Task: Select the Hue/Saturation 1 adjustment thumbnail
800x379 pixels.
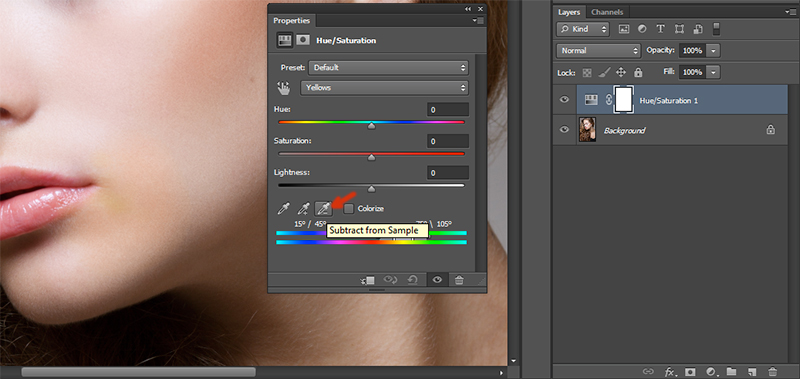Action: point(591,100)
